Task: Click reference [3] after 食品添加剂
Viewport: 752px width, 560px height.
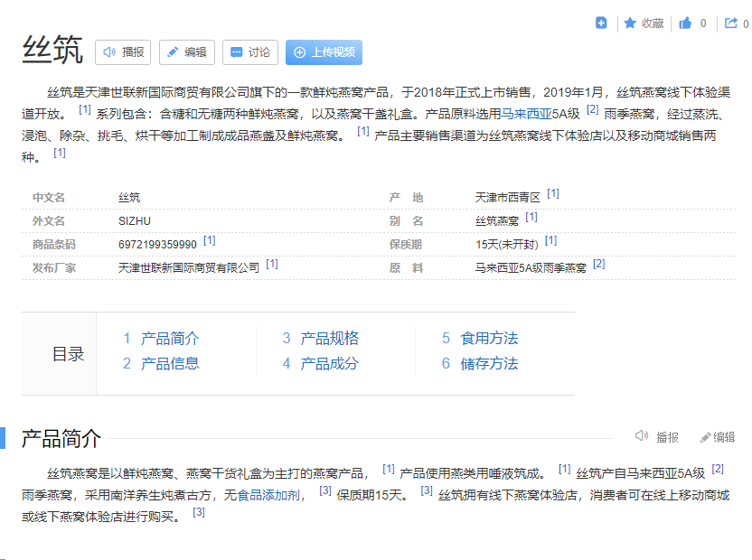Action: [x=325, y=490]
